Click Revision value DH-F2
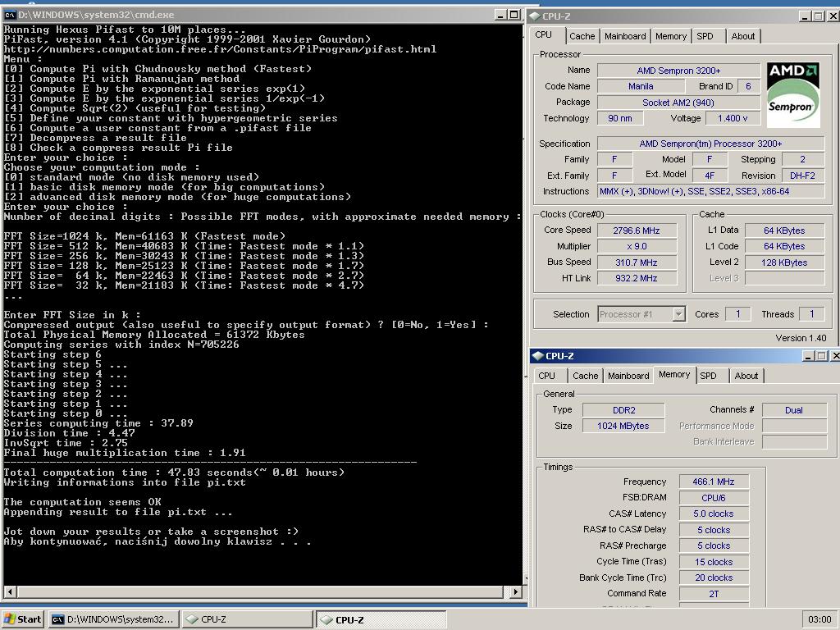The height and width of the screenshot is (630, 840). pos(802,176)
